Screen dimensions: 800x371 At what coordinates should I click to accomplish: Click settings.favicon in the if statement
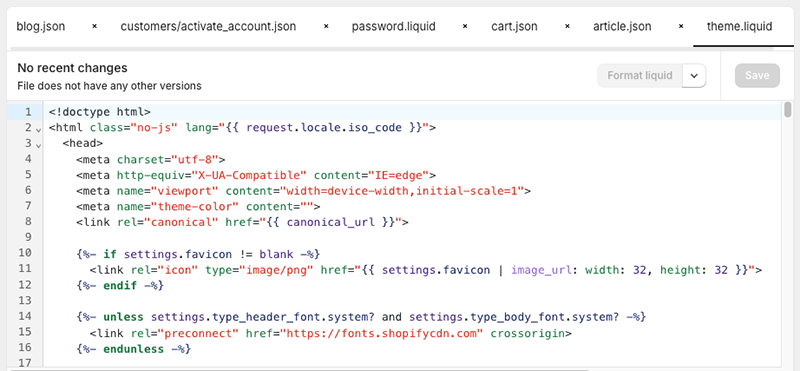[178, 254]
